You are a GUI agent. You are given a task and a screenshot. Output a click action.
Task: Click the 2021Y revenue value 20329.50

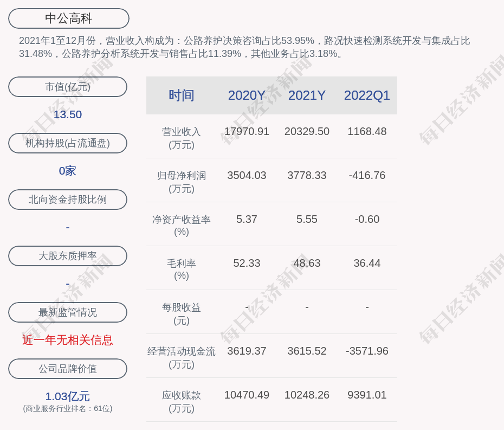click(x=307, y=132)
